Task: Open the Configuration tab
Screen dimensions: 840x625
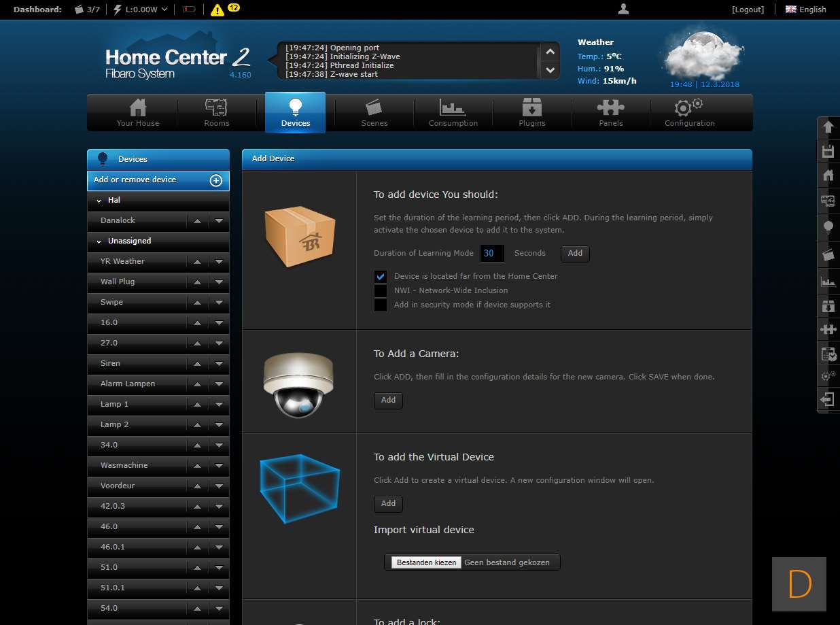Action: click(x=690, y=112)
